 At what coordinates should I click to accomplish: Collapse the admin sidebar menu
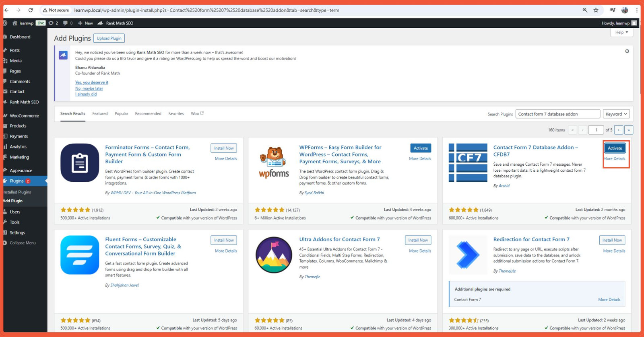pyautogui.click(x=23, y=243)
